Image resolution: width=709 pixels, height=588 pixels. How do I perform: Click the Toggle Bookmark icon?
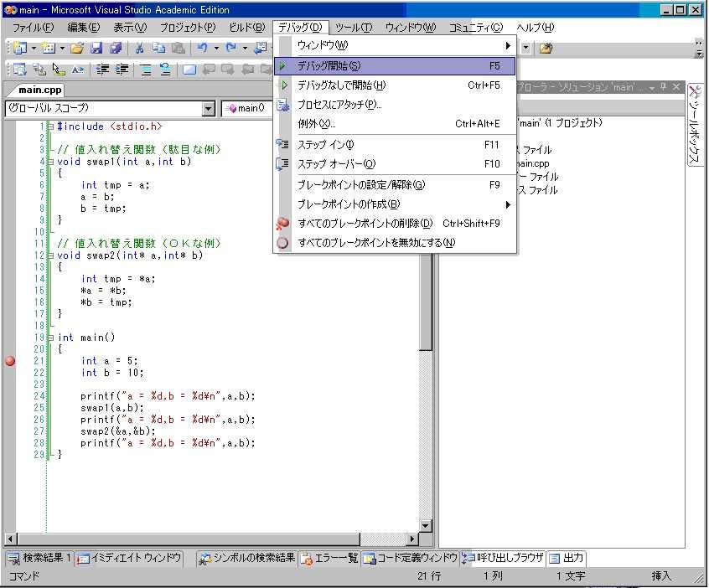tap(189, 70)
